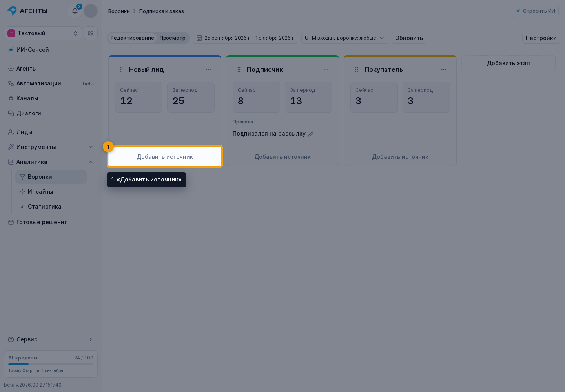The height and width of the screenshot is (392, 565).
Task: Open Лиды in sidebar
Action: (x=51, y=132)
